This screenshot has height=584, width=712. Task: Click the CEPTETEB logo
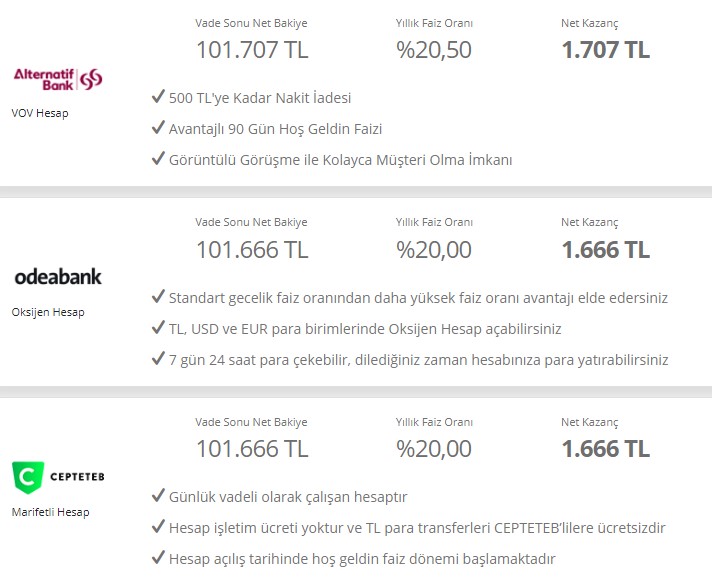58,477
